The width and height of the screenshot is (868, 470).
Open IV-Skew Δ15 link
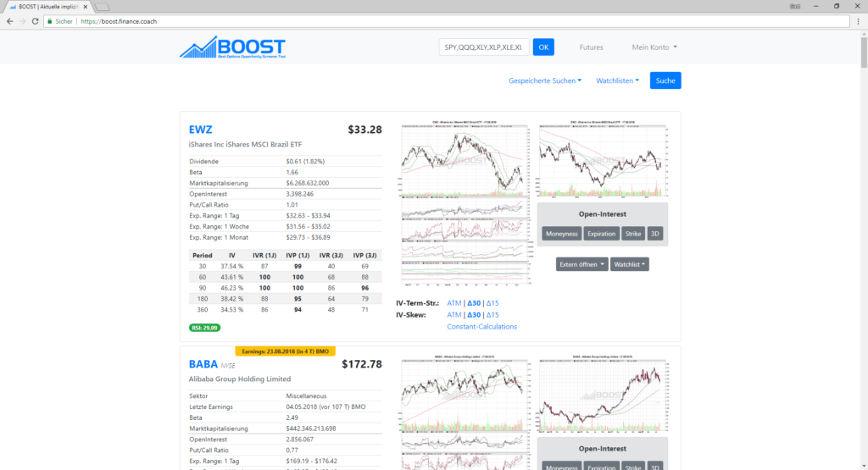click(x=492, y=315)
